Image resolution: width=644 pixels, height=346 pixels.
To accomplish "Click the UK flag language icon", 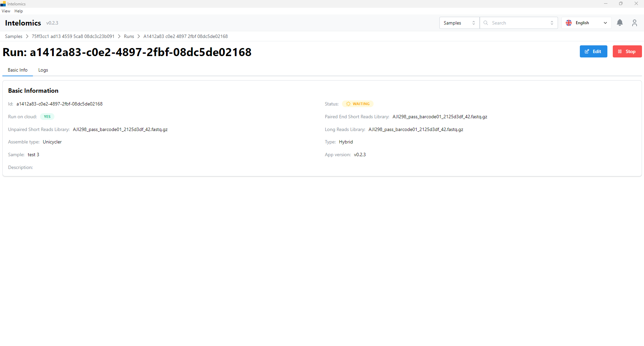I will click(x=568, y=23).
